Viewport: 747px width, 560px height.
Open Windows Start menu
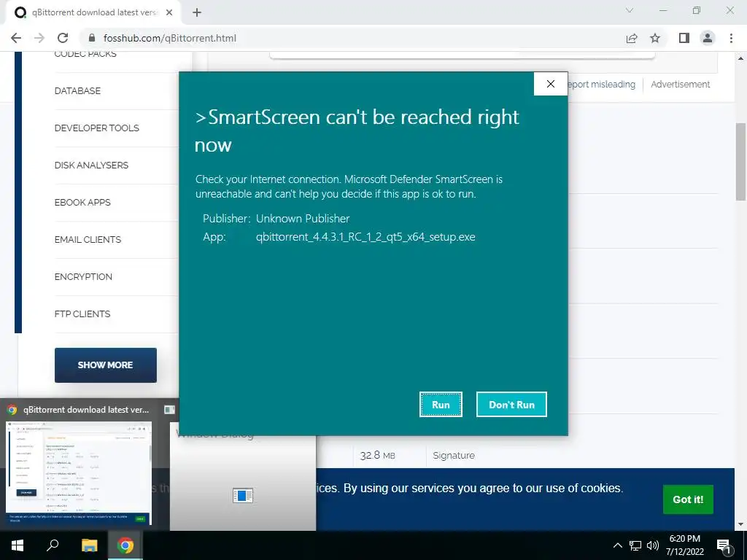point(18,545)
